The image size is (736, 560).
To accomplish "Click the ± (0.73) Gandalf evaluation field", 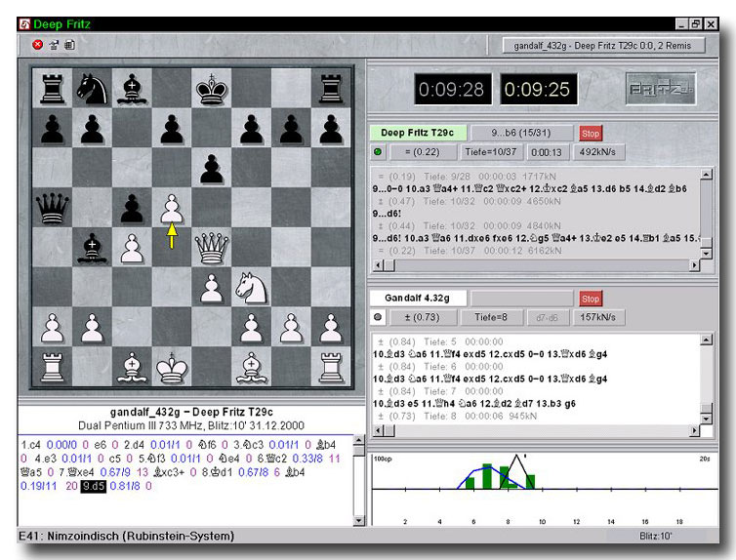I will click(x=423, y=317).
